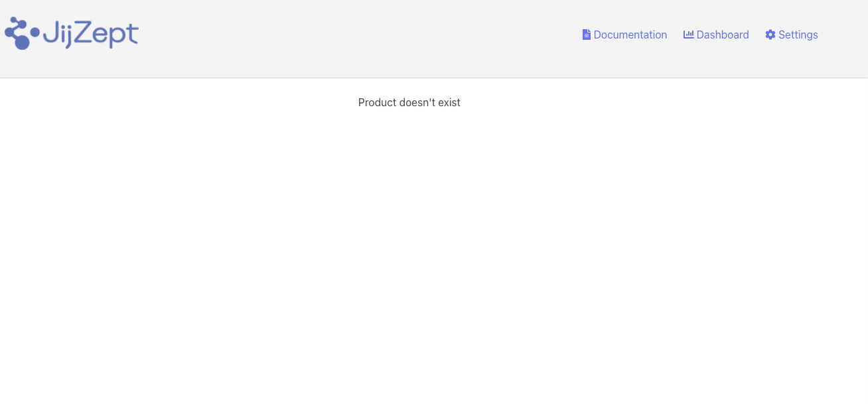
Task: Click the blank page area below the error message
Action: pyautogui.click(x=434, y=259)
